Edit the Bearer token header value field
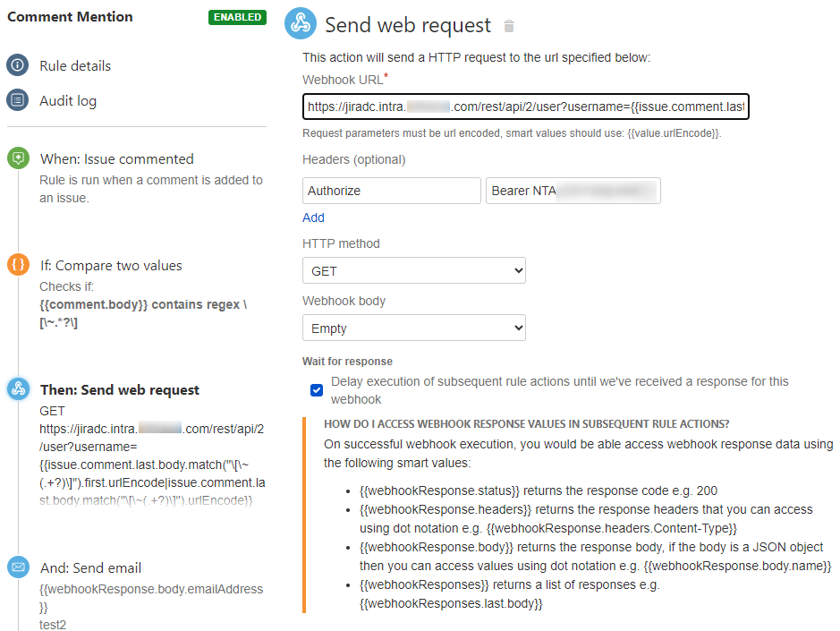 point(573,191)
